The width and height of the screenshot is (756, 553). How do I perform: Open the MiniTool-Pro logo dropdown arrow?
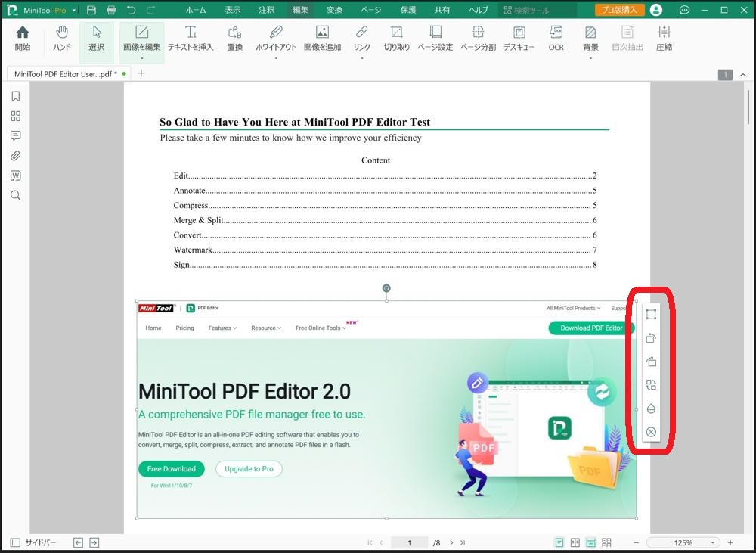tap(74, 10)
